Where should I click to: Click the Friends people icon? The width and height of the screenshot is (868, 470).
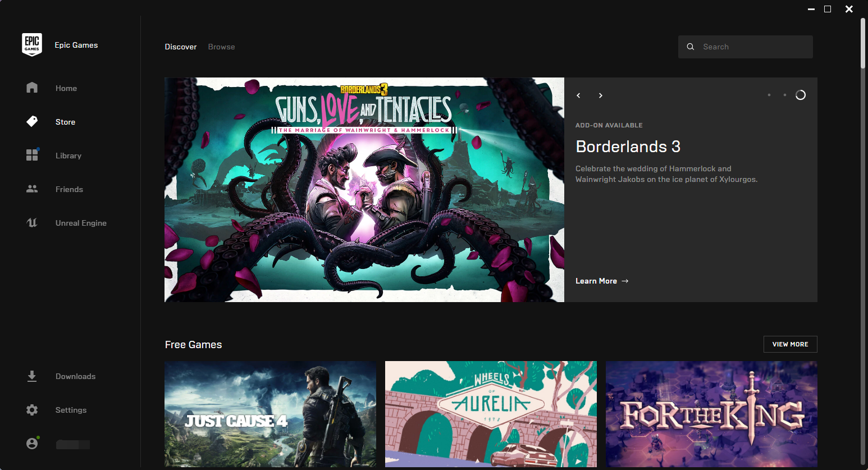pos(32,189)
